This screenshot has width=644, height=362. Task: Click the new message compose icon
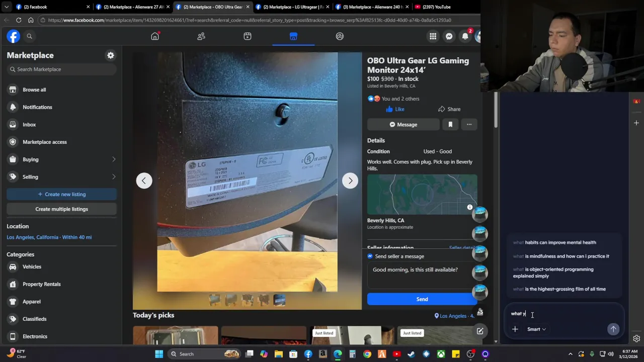[x=480, y=331]
